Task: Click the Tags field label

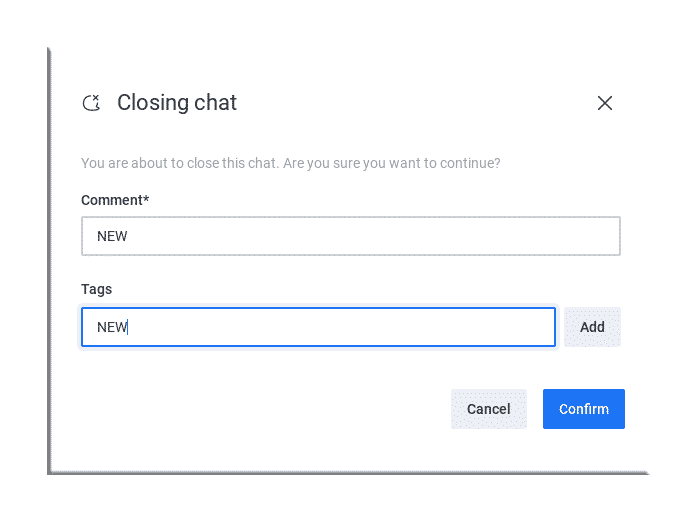Action: [x=97, y=289]
